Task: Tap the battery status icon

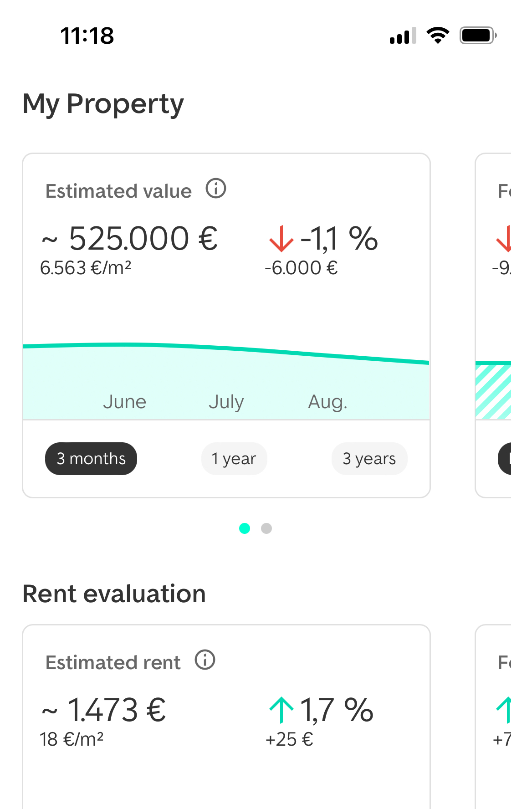Action: tap(478, 36)
